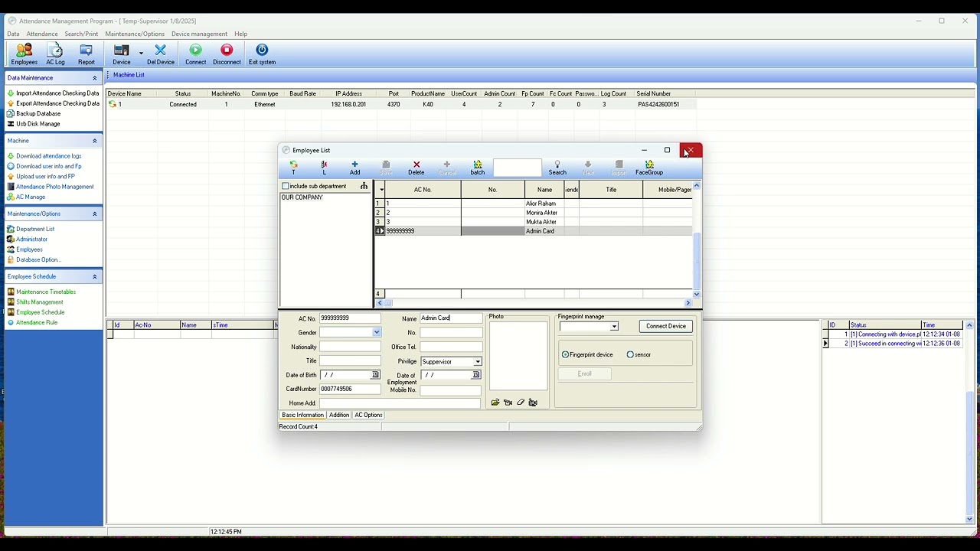Click Add in Employee List toolbar

click(x=354, y=168)
